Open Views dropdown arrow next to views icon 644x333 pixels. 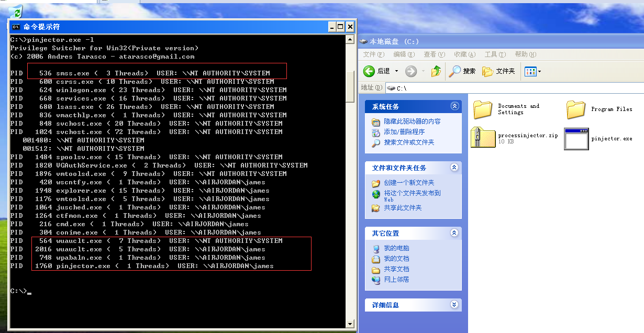point(540,72)
